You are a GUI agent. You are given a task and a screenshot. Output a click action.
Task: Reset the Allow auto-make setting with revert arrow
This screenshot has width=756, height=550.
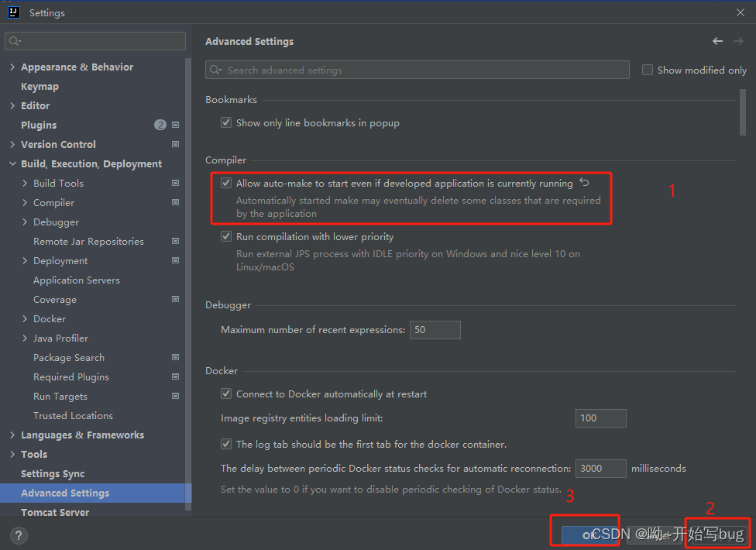pyautogui.click(x=584, y=182)
